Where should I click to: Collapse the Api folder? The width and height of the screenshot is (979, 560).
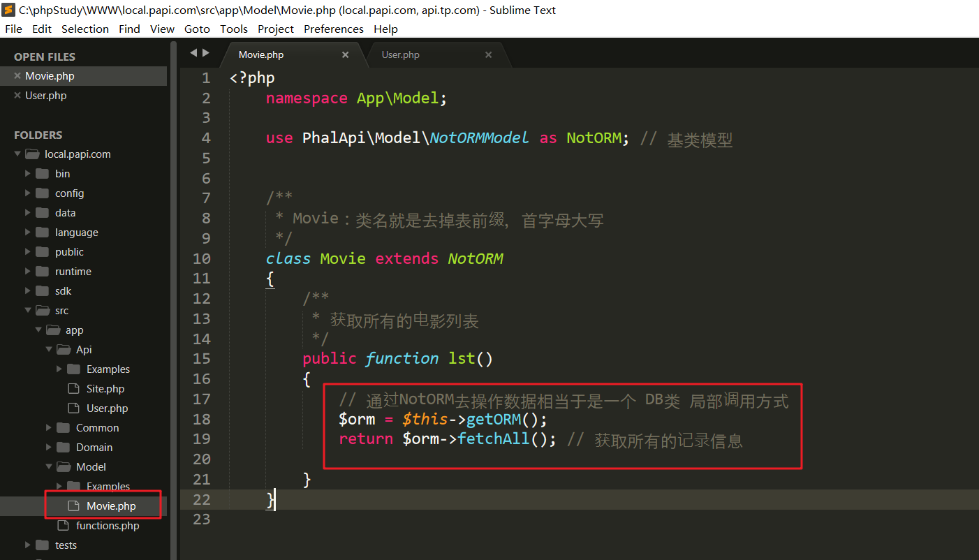49,350
